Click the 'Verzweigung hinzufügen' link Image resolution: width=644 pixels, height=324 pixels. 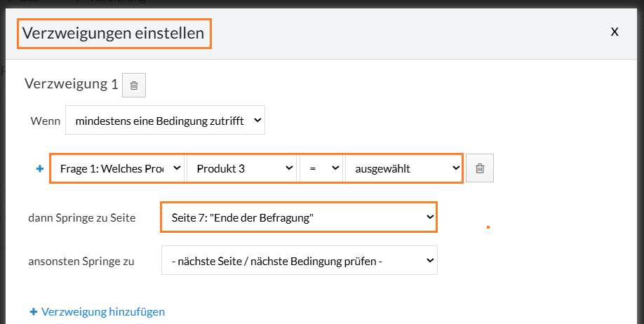point(103,311)
